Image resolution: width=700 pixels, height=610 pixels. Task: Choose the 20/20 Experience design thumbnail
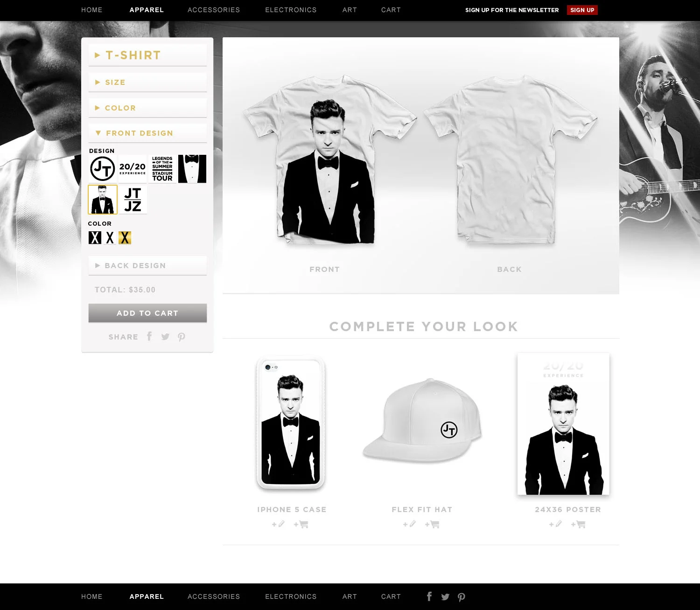click(x=133, y=168)
